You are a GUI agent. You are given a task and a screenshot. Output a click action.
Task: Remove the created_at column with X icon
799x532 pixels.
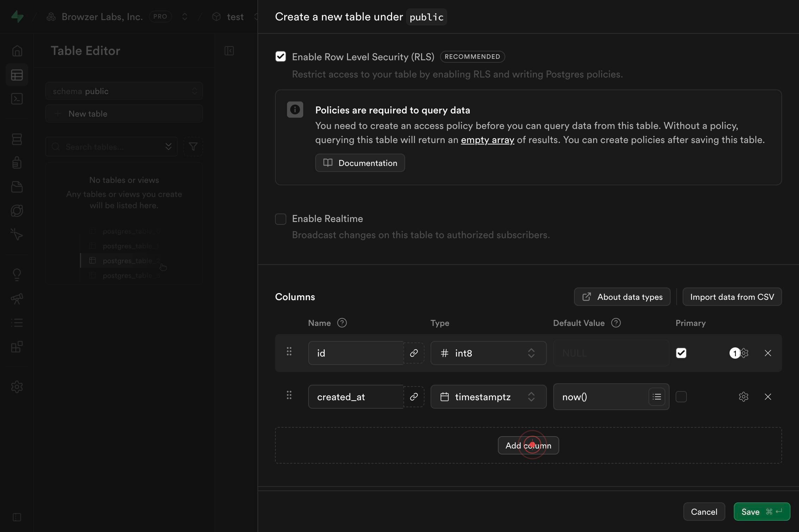tap(768, 397)
